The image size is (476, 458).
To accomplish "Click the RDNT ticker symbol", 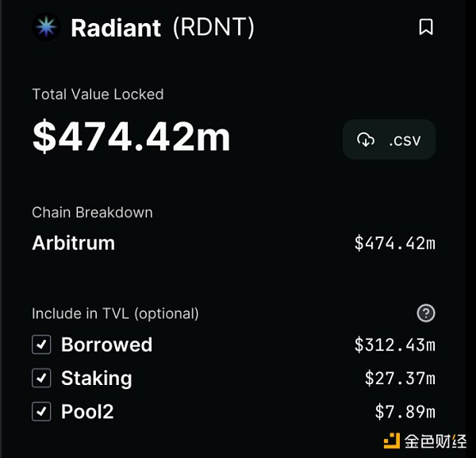I will click(x=213, y=28).
